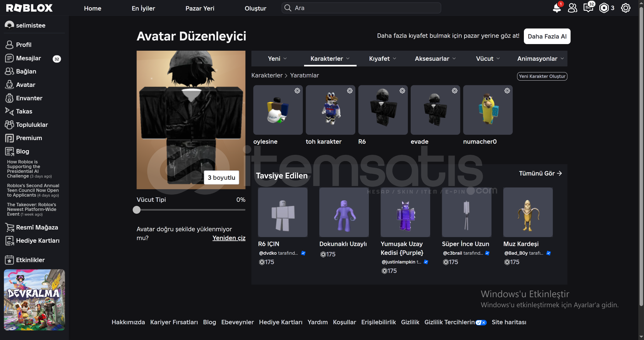Screen dimensions: 644x340
Task: Expand the Aksesuarlar dropdown tab
Action: pyautogui.click(x=435, y=59)
